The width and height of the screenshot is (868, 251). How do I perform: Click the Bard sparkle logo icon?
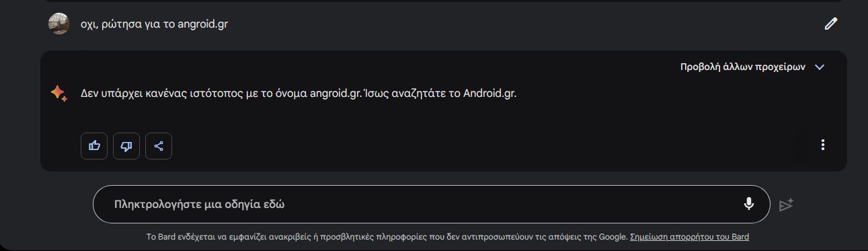[59, 94]
